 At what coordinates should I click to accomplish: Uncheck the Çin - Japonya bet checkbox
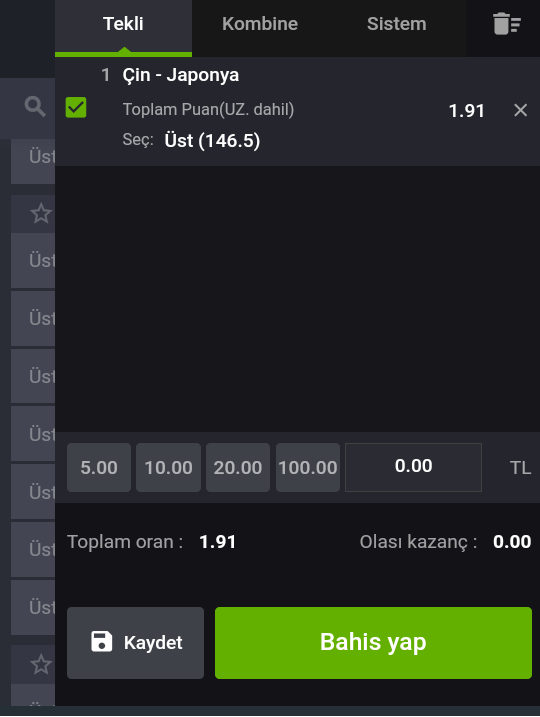pos(76,107)
